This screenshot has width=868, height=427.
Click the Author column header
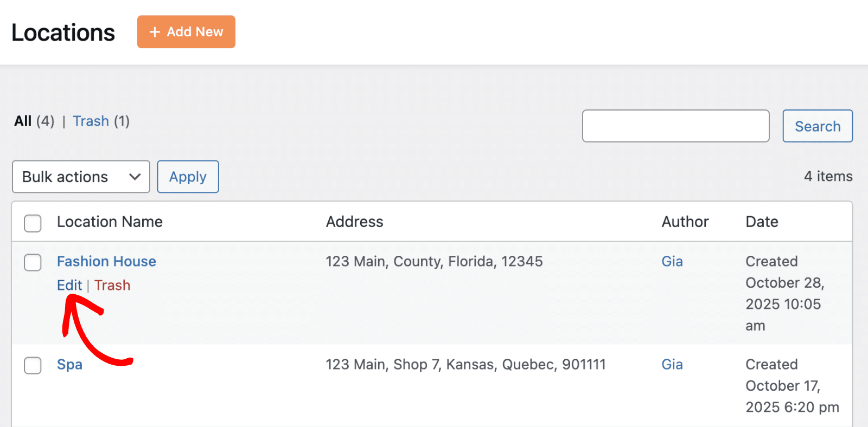point(685,222)
